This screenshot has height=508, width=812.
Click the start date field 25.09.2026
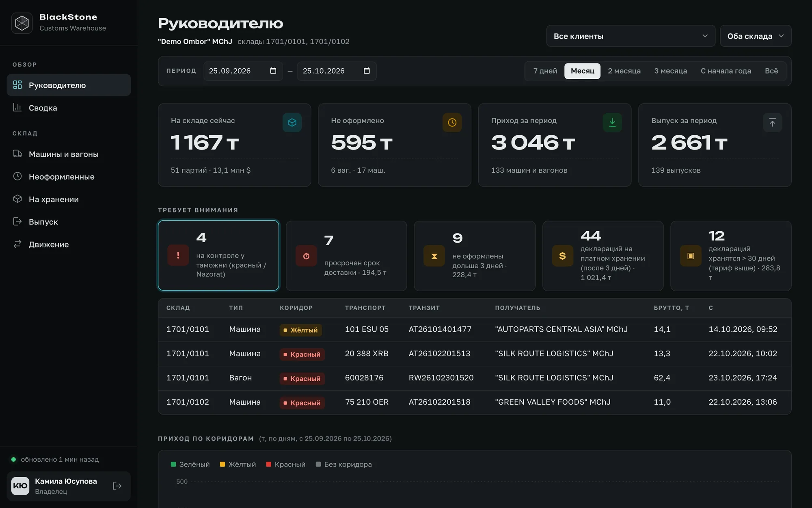tap(243, 71)
